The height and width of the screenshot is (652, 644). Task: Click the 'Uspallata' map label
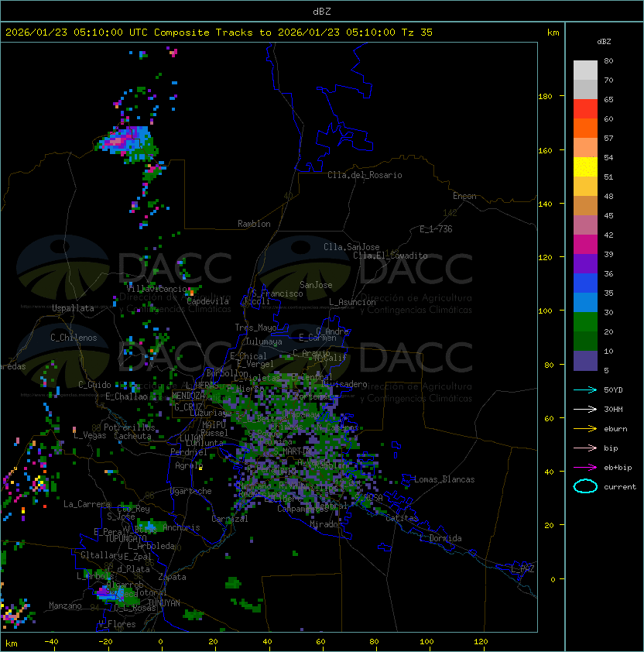coord(73,308)
